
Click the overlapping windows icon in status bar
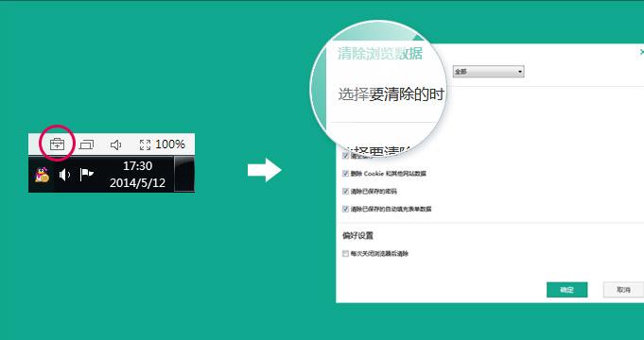[87, 144]
